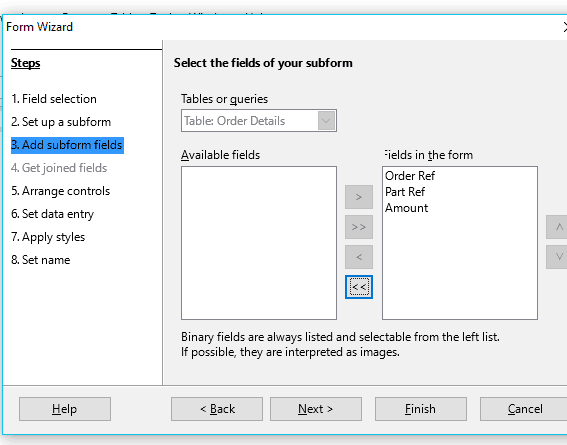567x445 pixels.
Task: Click the Finish button
Action: 421,409
